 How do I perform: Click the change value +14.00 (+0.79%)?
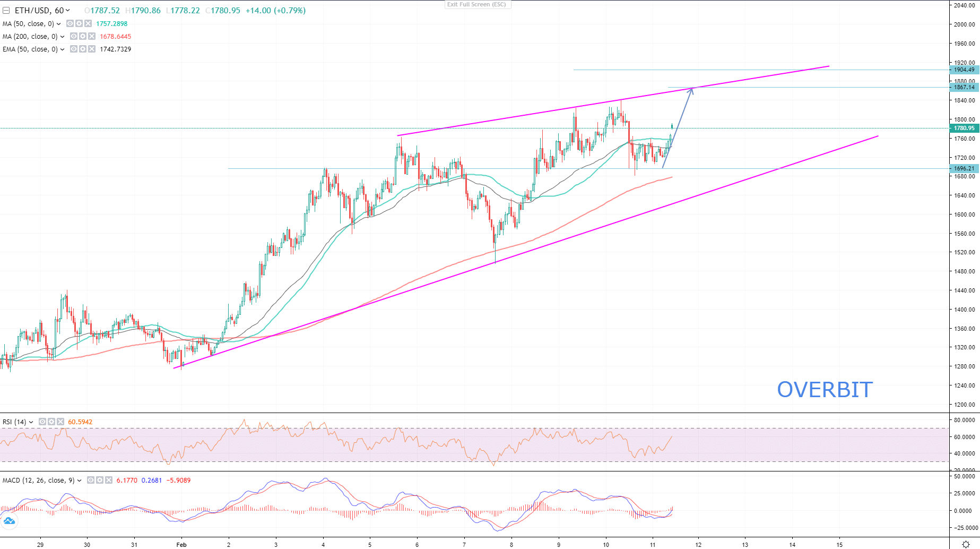click(x=275, y=11)
